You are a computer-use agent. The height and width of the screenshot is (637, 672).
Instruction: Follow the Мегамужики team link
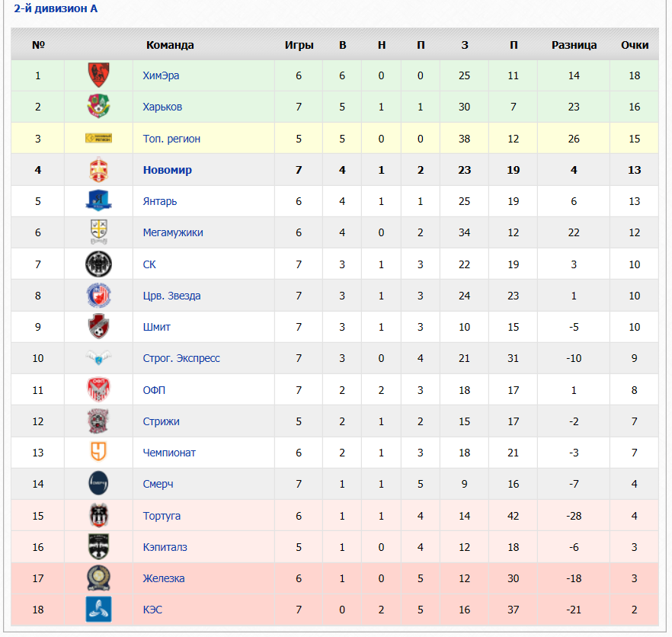coord(173,232)
